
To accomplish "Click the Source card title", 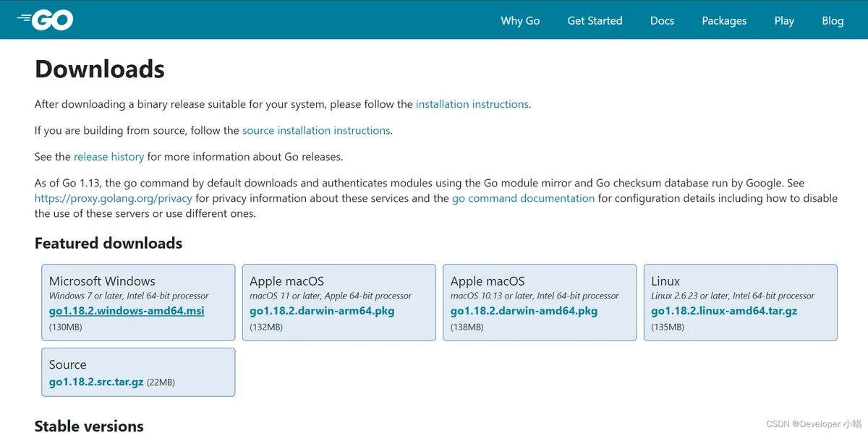I will click(x=67, y=364).
